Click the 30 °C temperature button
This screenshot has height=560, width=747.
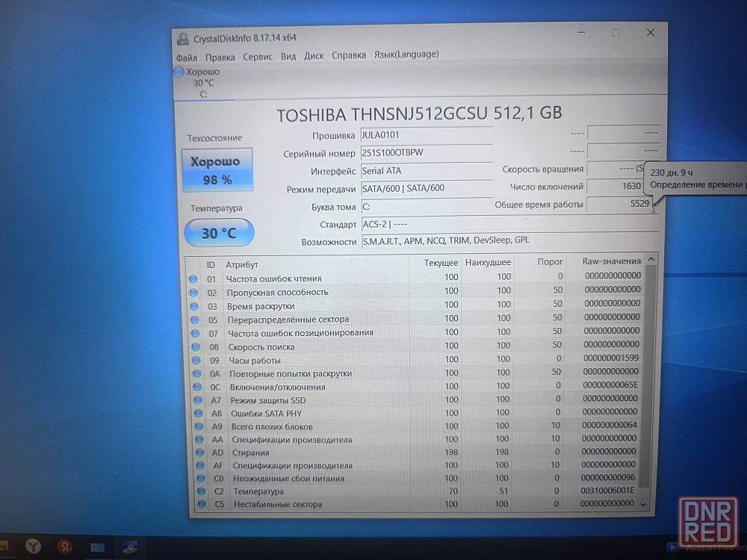pyautogui.click(x=219, y=233)
